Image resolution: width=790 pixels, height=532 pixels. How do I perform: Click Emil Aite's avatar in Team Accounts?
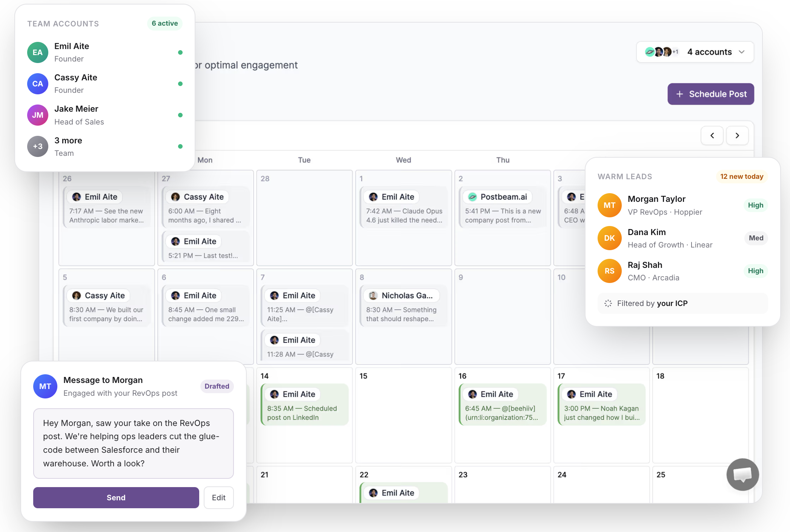[x=37, y=52]
